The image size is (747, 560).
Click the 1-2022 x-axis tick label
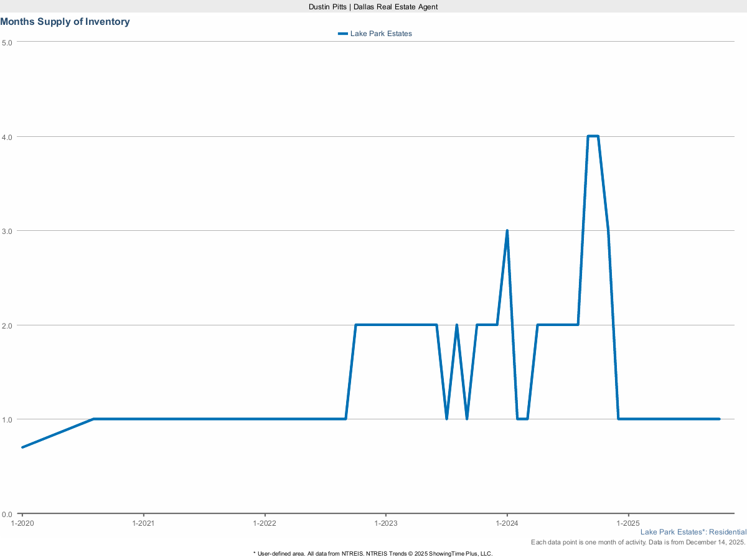[265, 524]
